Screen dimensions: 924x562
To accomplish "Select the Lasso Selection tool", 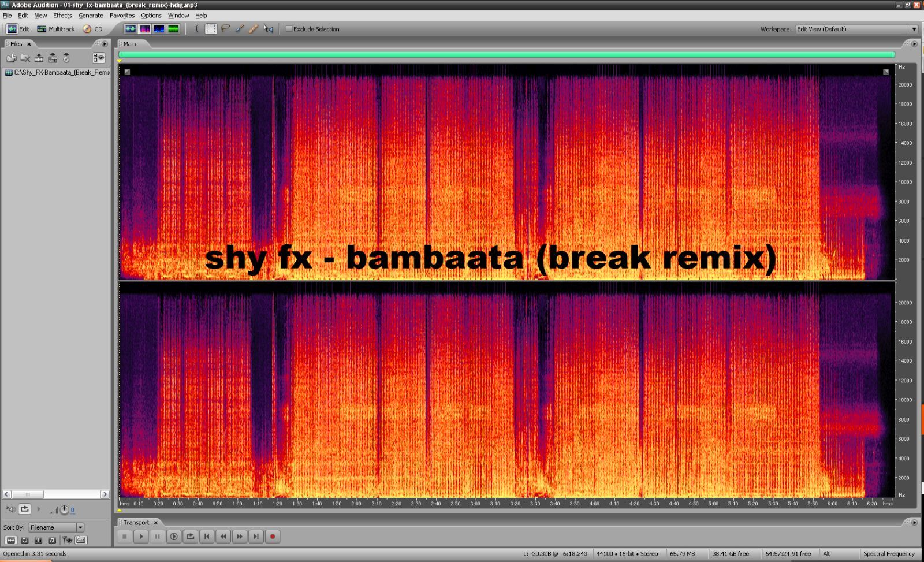I will [x=225, y=29].
